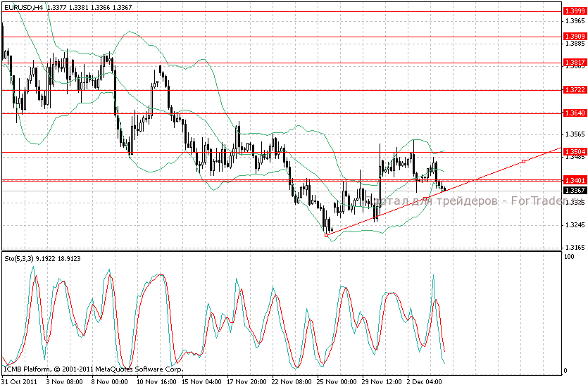Click the 25 Nov 00:00 time label
Viewport: 588px width, 387px height.
(x=337, y=382)
